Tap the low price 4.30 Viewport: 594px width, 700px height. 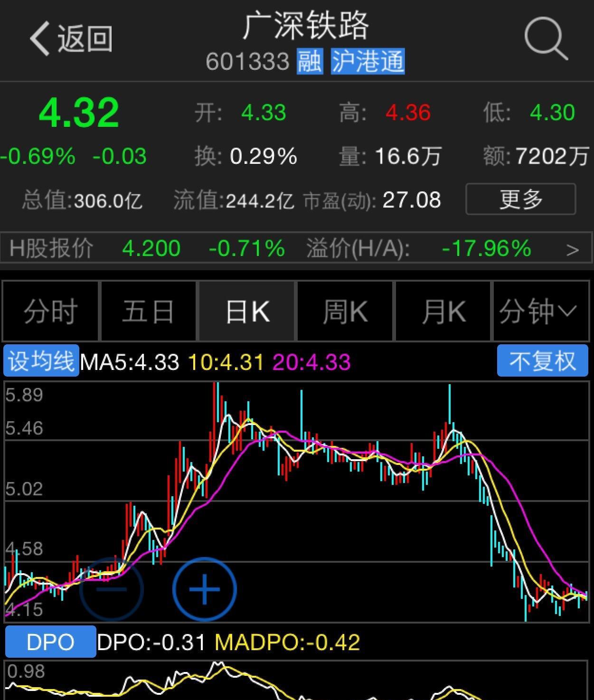tap(552, 113)
